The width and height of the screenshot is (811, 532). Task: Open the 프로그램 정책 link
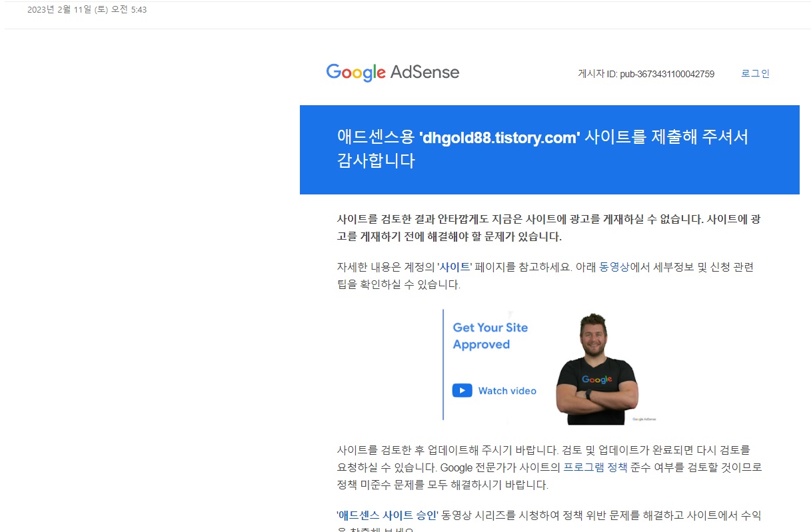point(595,467)
